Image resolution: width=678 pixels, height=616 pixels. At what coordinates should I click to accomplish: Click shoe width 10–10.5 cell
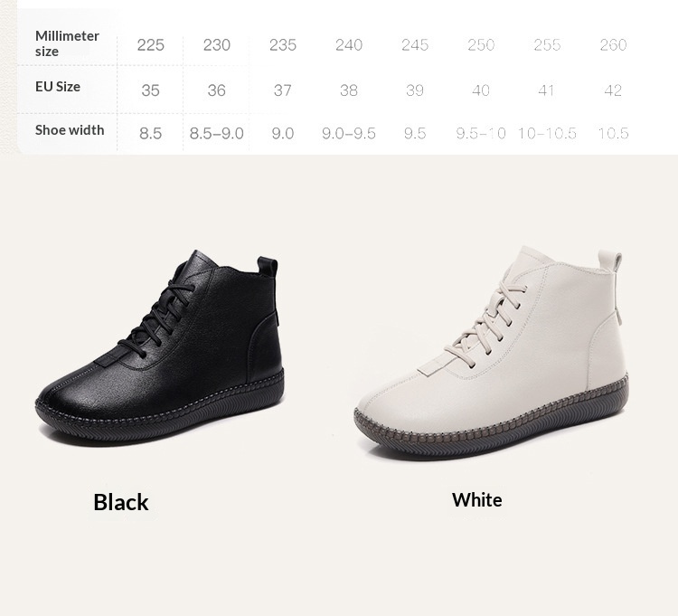pyautogui.click(x=547, y=133)
